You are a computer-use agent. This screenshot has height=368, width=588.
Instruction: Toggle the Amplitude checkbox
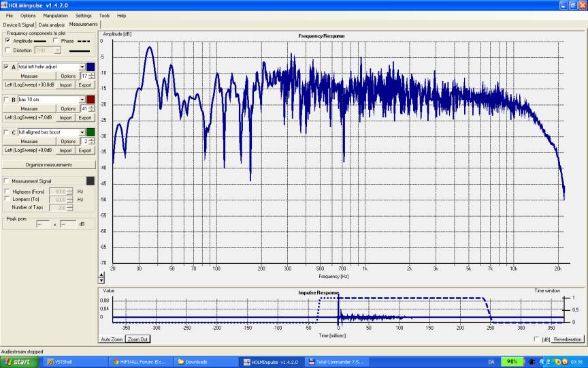pyautogui.click(x=8, y=41)
